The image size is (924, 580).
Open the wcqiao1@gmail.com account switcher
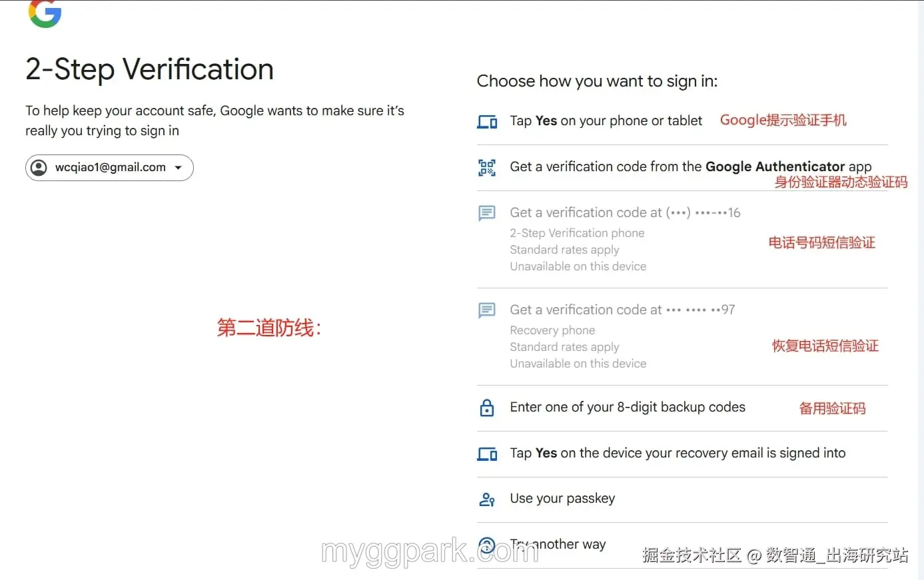[109, 168]
